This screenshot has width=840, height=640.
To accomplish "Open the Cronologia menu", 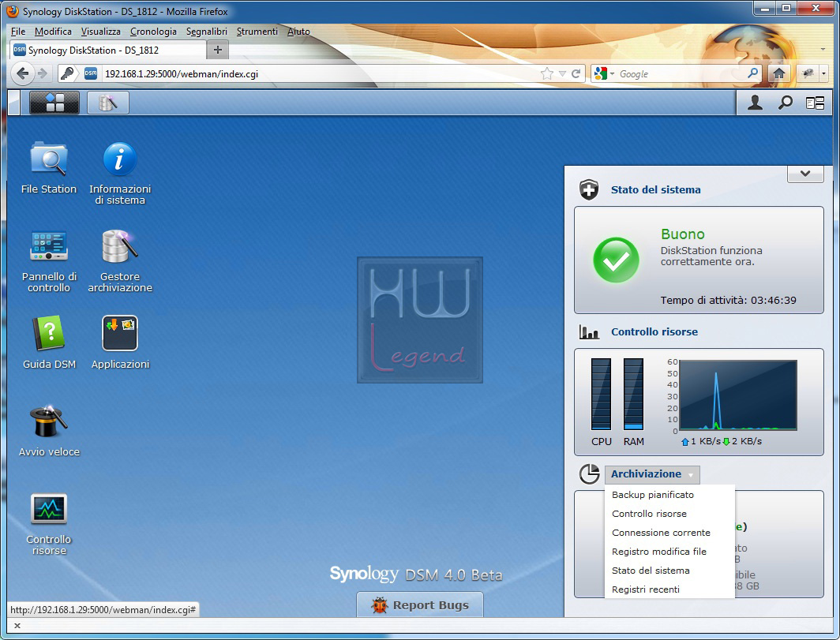I will point(153,32).
